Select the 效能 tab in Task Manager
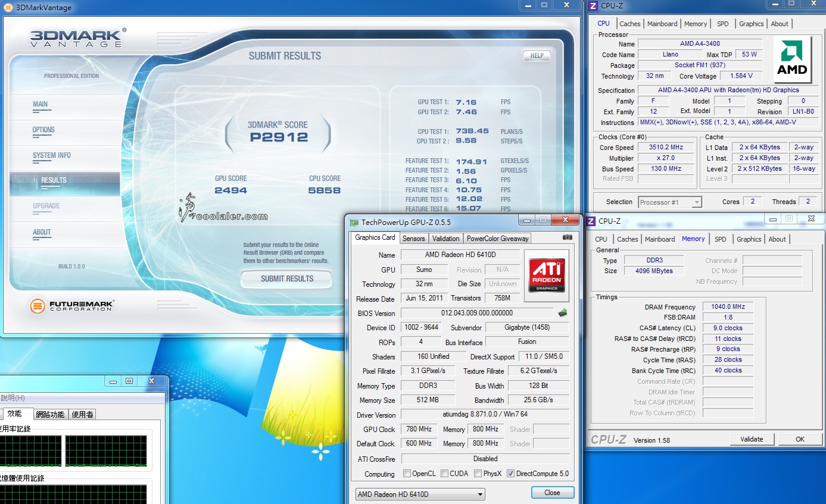826x504 pixels. coord(15,414)
